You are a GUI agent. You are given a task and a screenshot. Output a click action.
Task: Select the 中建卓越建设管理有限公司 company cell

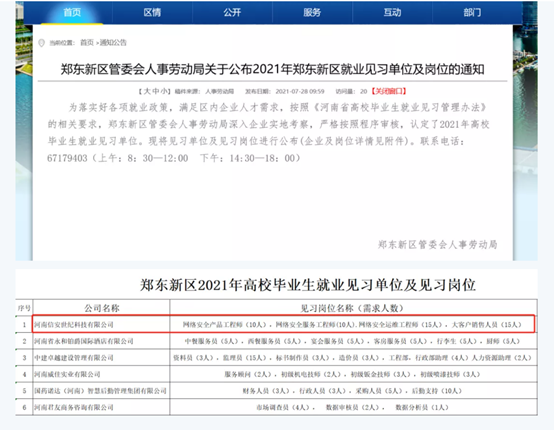[101, 358]
